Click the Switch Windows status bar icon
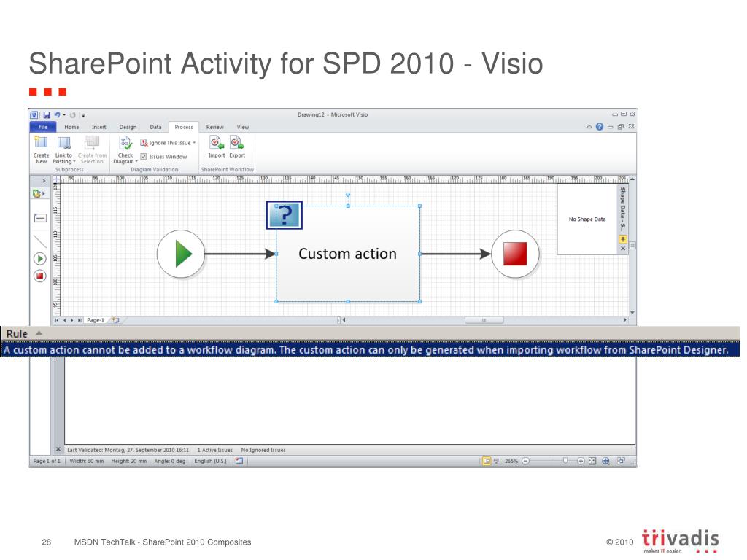The image size is (747, 560). click(x=621, y=461)
